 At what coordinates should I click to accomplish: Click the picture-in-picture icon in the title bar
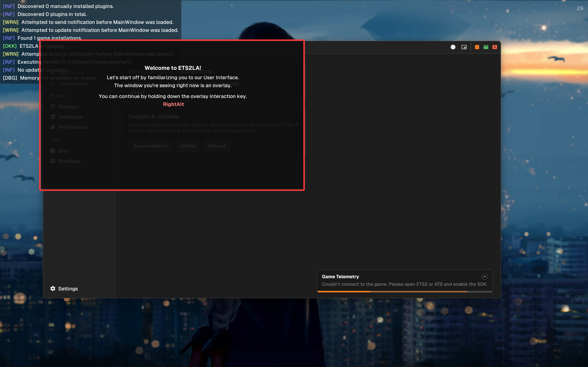pyautogui.click(x=464, y=47)
